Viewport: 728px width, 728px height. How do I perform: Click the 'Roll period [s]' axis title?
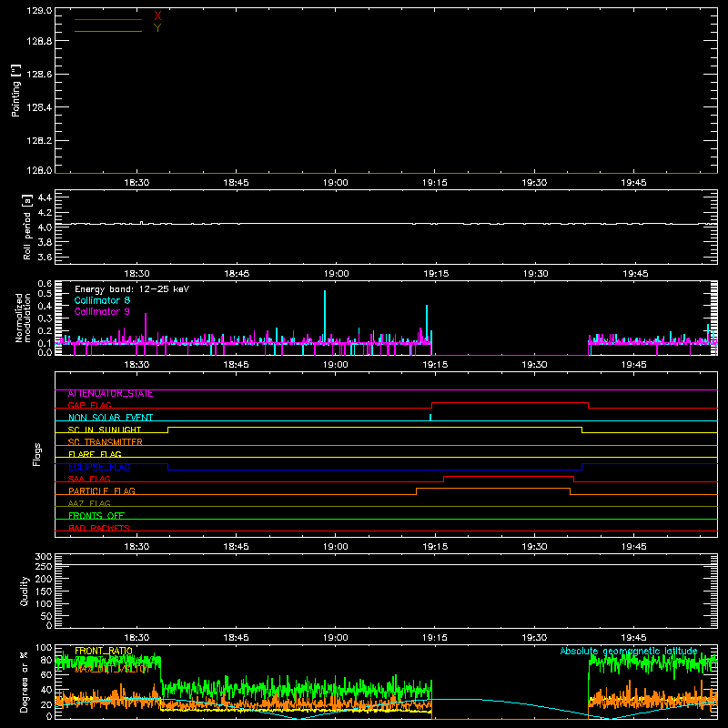tap(27, 227)
